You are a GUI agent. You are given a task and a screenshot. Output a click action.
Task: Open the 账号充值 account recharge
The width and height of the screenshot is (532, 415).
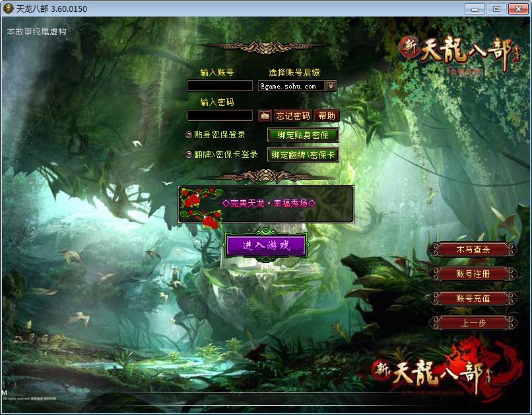tap(473, 298)
